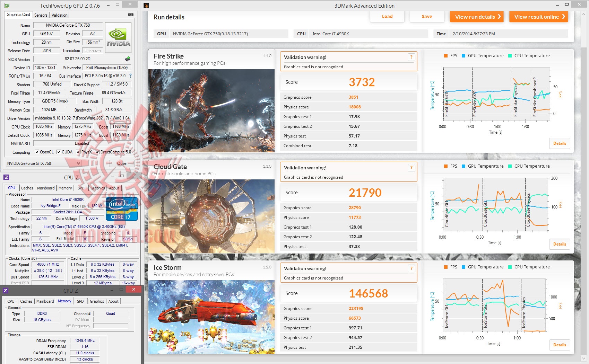Click the Z icon of the CPU-Z window showing Memory timings

(x=6, y=291)
